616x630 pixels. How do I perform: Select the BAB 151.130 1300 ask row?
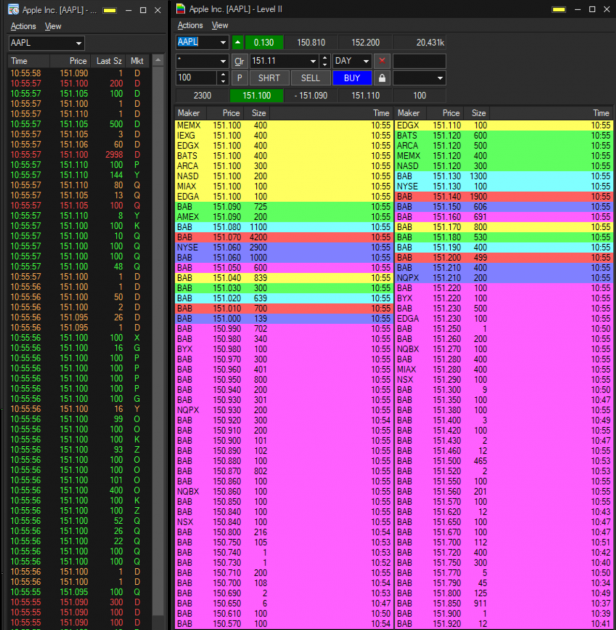click(504, 176)
